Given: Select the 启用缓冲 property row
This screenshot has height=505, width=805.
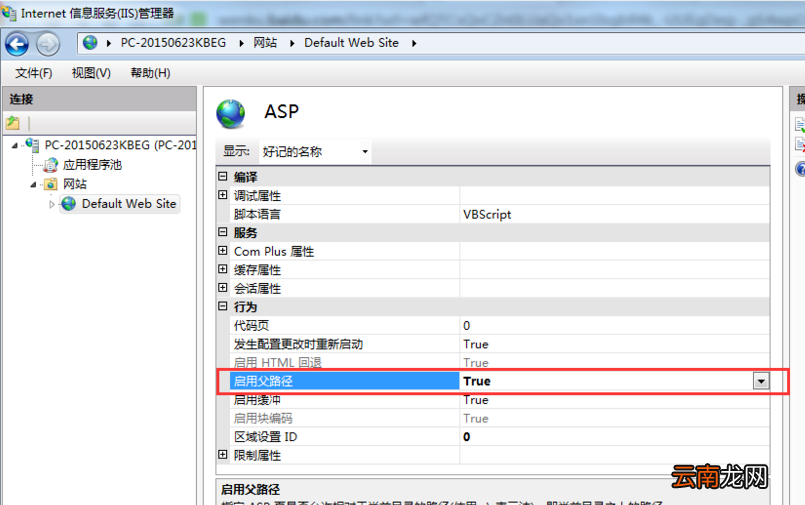Looking at the screenshot, I should click(500, 400).
